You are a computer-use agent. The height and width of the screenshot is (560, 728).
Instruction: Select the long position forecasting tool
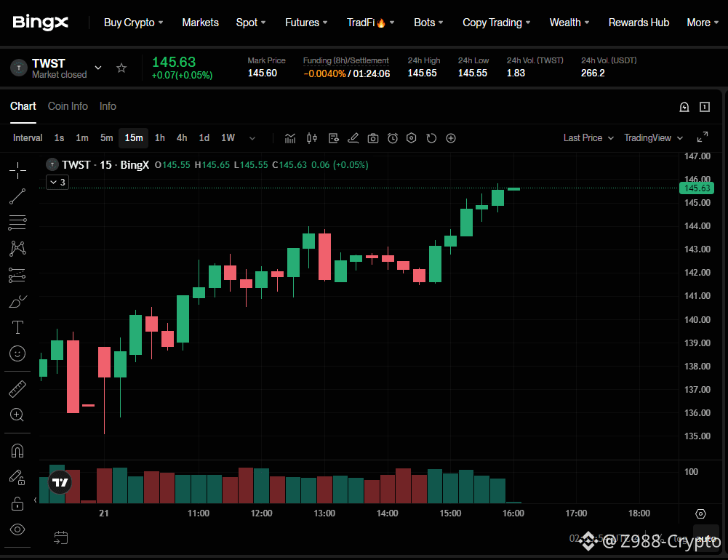pyautogui.click(x=17, y=275)
